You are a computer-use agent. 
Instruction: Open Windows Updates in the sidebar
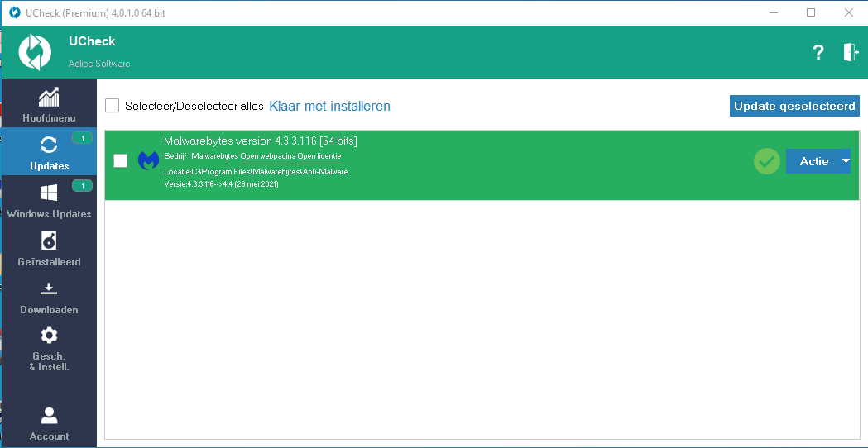pos(49,200)
